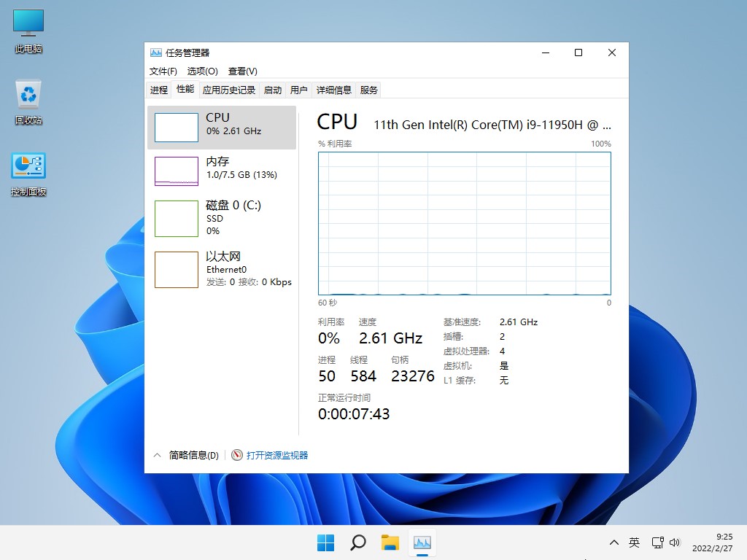Open File Explorer from the taskbar
The width and height of the screenshot is (747, 560).
(390, 542)
